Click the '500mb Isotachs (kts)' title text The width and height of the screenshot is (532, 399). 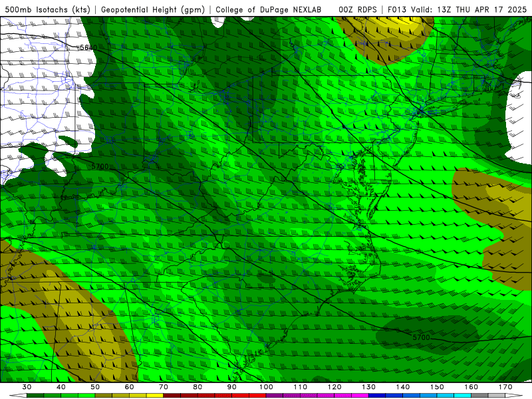[47, 9]
